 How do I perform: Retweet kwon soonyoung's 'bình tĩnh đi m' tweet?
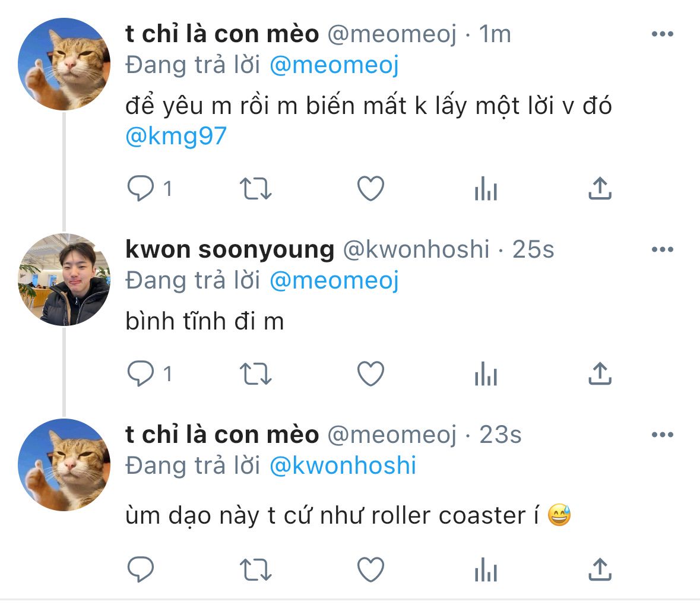pos(255,374)
